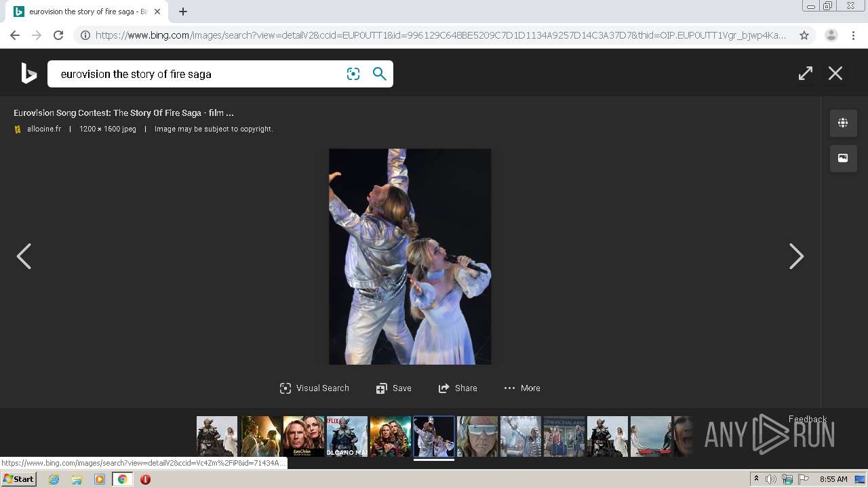Open the Windows Start menu
The image size is (868, 488).
(19, 479)
